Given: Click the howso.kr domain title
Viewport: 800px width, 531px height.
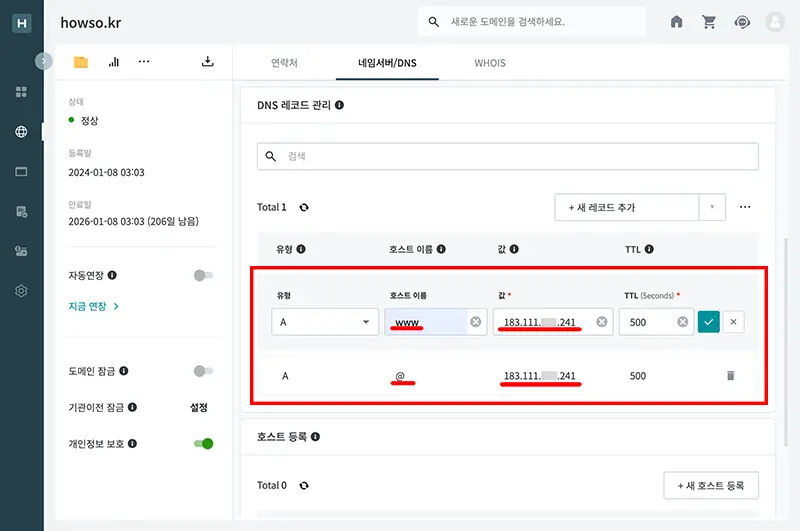Looking at the screenshot, I should click(x=91, y=23).
